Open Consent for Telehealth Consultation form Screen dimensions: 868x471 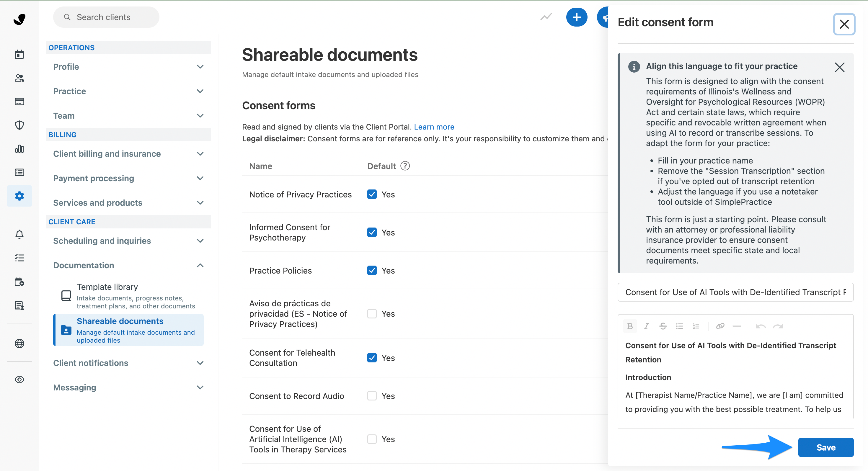pyautogui.click(x=292, y=358)
